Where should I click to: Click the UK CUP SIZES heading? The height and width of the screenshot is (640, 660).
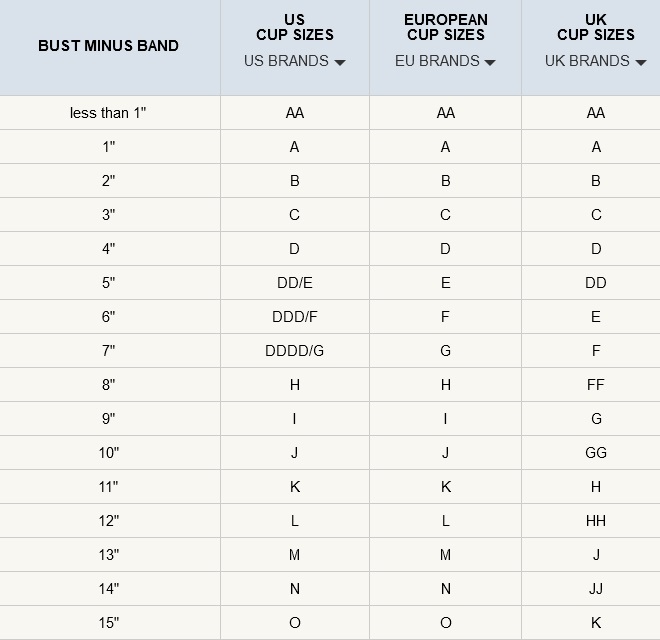click(596, 27)
